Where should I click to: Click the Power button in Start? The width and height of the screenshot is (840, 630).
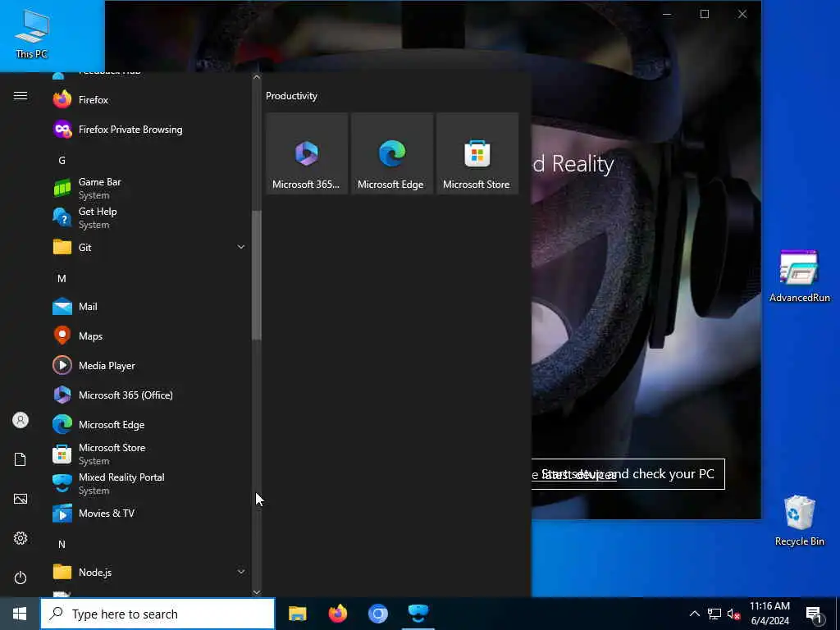pos(21,577)
